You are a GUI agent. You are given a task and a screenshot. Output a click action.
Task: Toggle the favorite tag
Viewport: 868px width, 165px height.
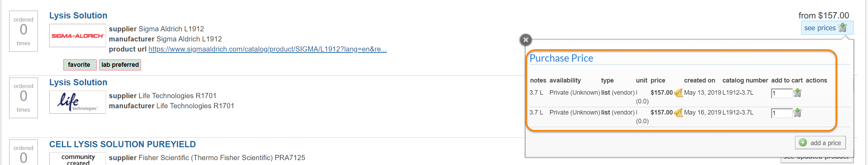point(79,65)
